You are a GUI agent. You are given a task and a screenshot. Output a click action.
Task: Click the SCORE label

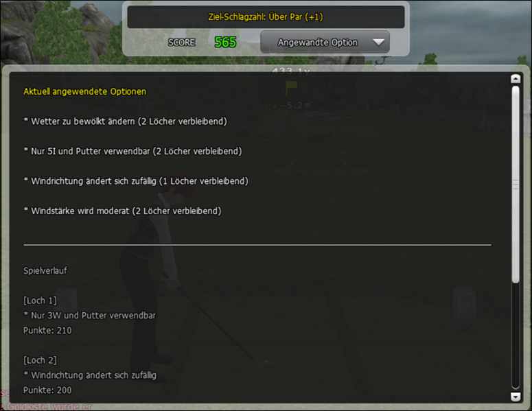point(181,43)
